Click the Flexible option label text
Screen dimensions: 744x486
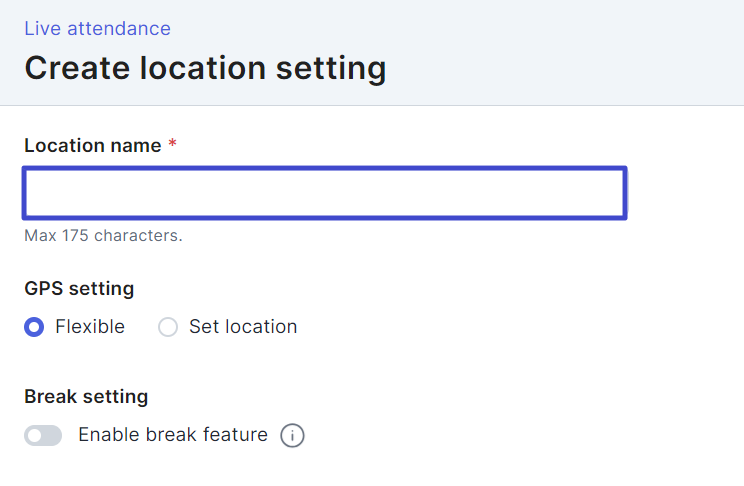(90, 327)
